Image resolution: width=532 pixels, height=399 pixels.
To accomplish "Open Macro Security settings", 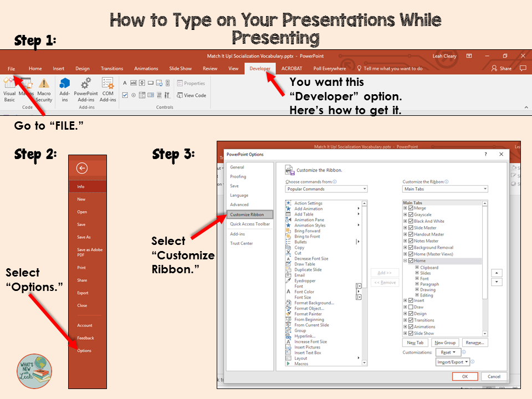I will point(44,90).
